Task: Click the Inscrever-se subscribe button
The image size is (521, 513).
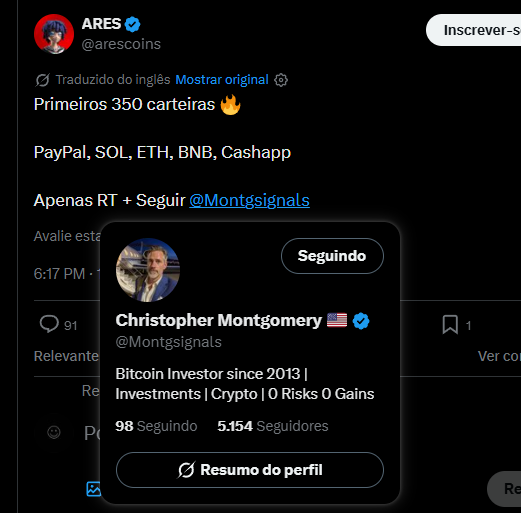Action: [x=473, y=30]
